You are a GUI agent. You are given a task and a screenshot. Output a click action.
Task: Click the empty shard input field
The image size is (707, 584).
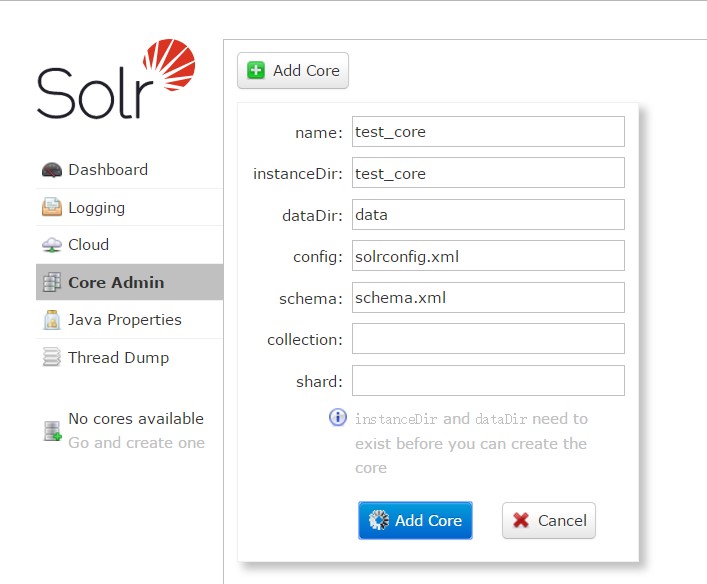488,381
